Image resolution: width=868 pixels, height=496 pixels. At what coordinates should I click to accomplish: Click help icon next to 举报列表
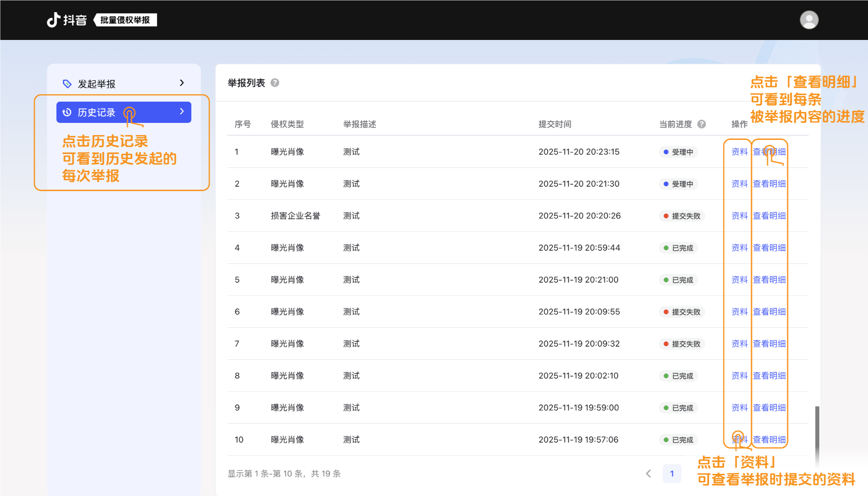pos(275,83)
